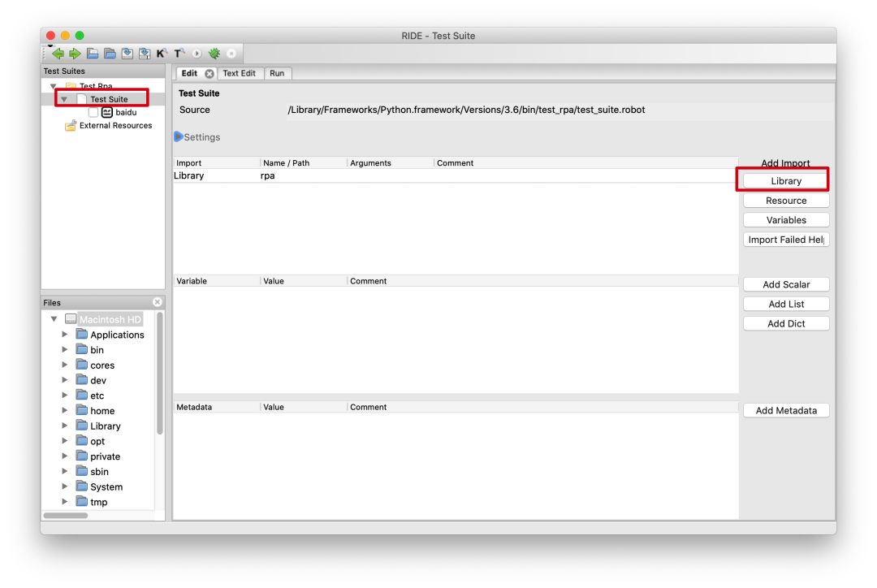Stop test run toolbar icon
This screenshot has width=877, height=588.
[231, 54]
